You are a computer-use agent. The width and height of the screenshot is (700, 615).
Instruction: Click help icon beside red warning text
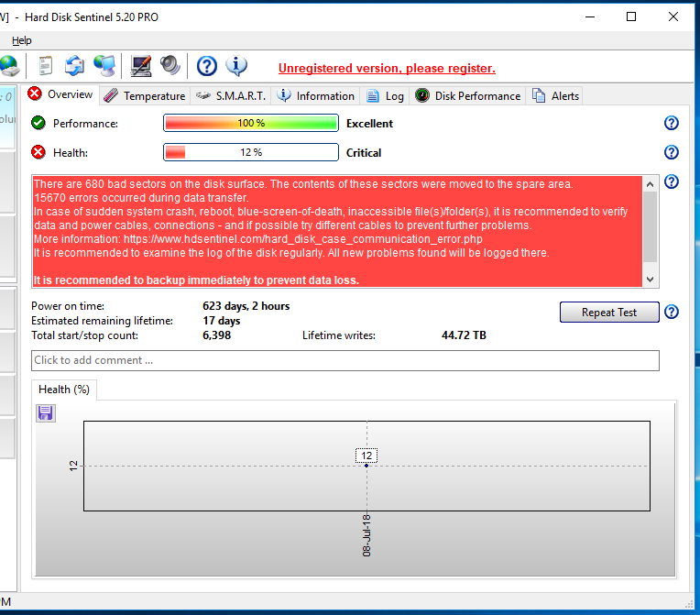[x=671, y=181]
